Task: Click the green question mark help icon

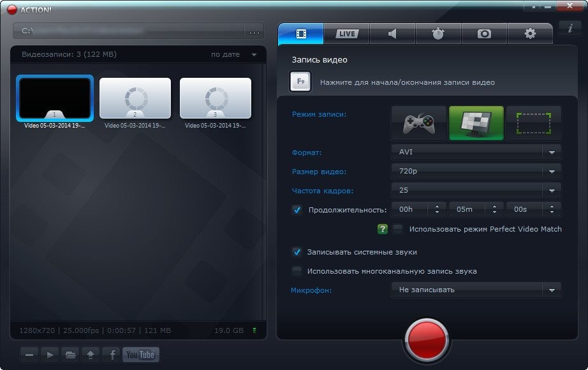Action: click(382, 229)
